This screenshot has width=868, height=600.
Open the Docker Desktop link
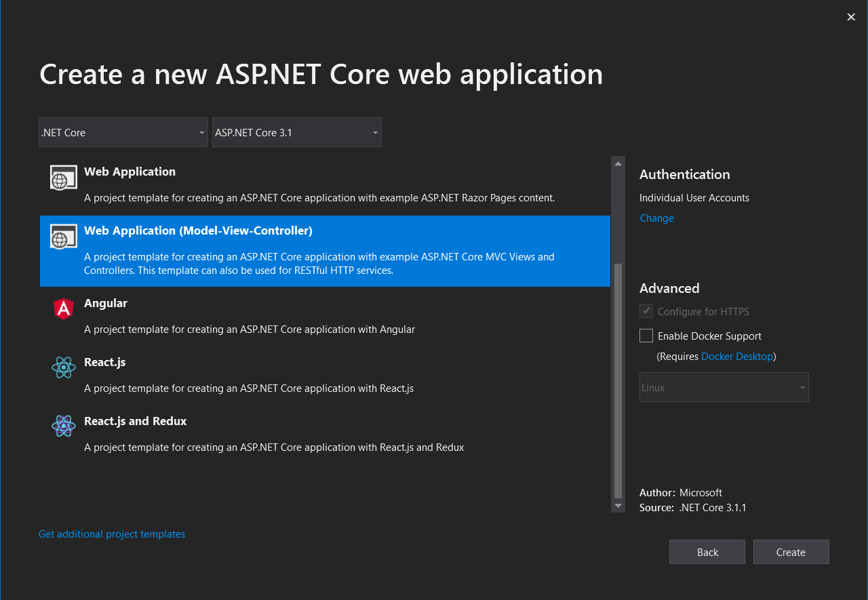[737, 357]
